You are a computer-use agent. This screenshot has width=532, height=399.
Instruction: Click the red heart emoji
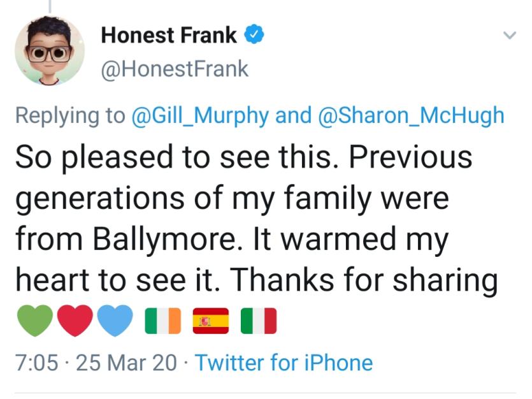click(75, 321)
